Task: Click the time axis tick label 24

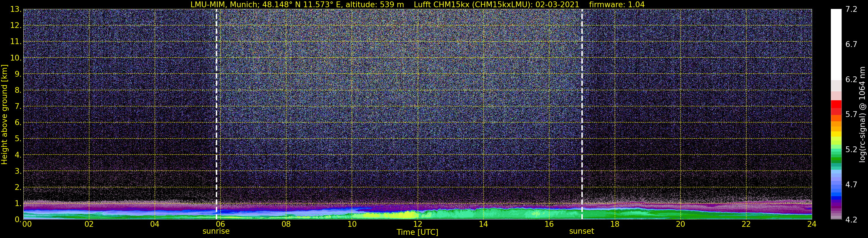Action: tap(812, 224)
